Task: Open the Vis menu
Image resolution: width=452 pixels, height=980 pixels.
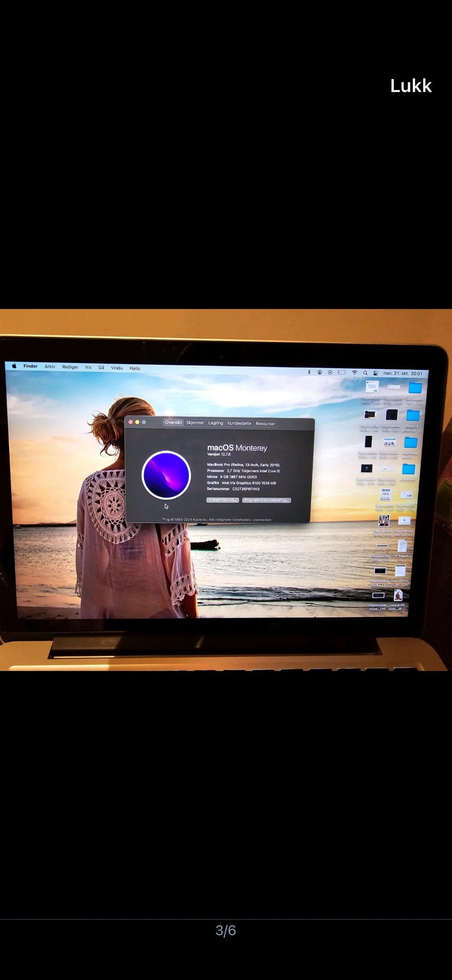Action: click(88, 367)
